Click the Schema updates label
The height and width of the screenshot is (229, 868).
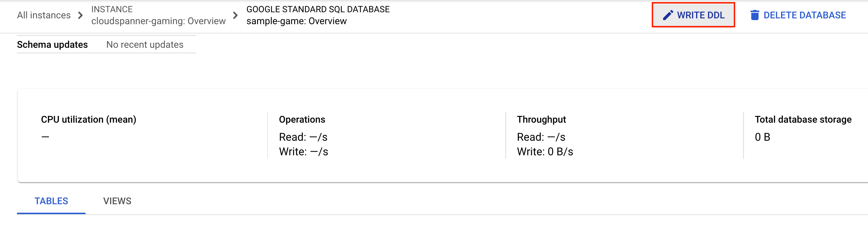tap(52, 44)
